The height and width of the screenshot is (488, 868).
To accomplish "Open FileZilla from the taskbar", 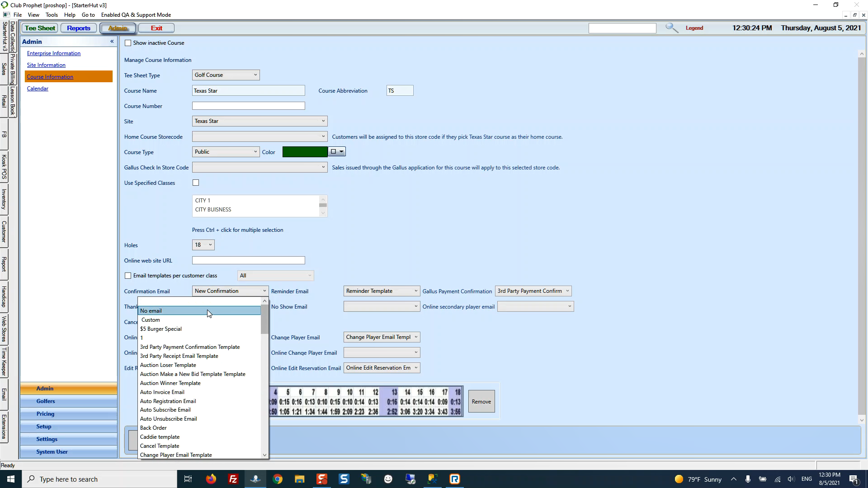I will click(233, 479).
